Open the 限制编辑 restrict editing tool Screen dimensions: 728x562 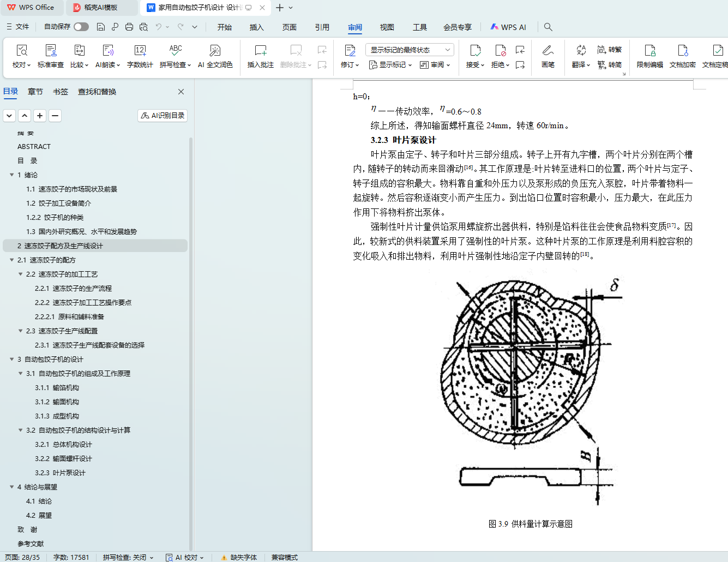click(x=649, y=51)
